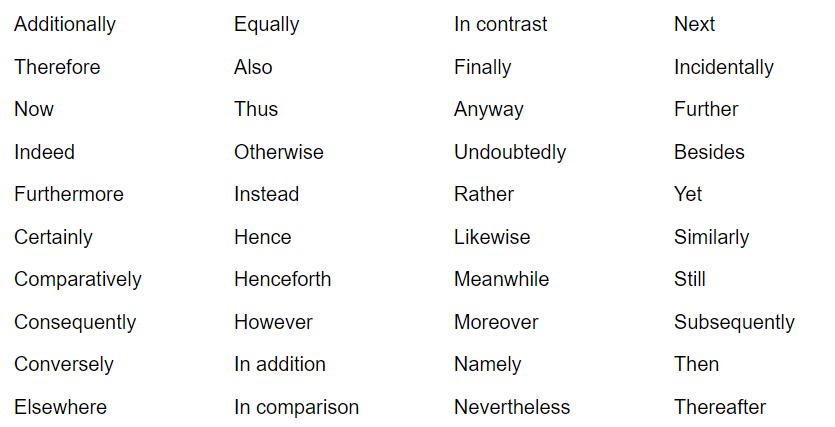The height and width of the screenshot is (427, 835).
Task: Click the word "Additionally"
Action: coord(65,24)
